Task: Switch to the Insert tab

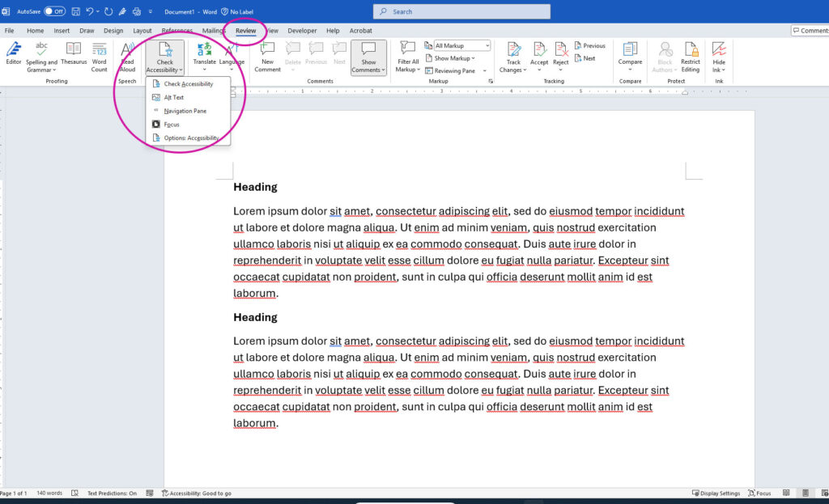Action: pyautogui.click(x=62, y=31)
